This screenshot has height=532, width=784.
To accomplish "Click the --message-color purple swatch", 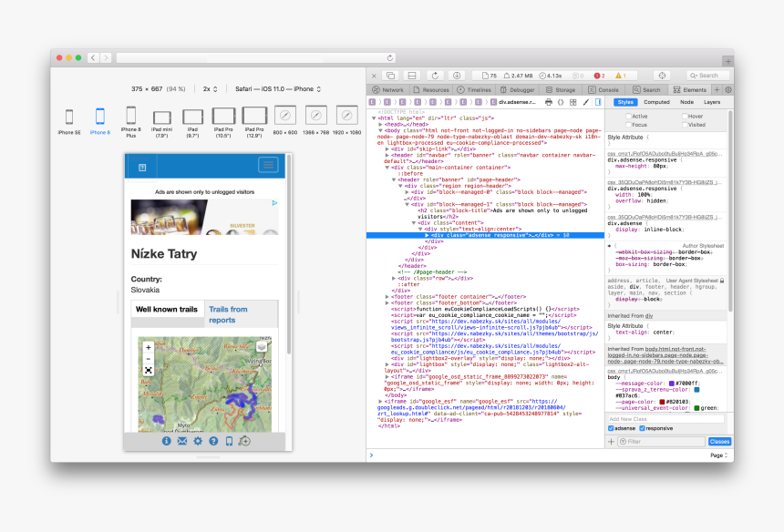I will coord(672,384).
